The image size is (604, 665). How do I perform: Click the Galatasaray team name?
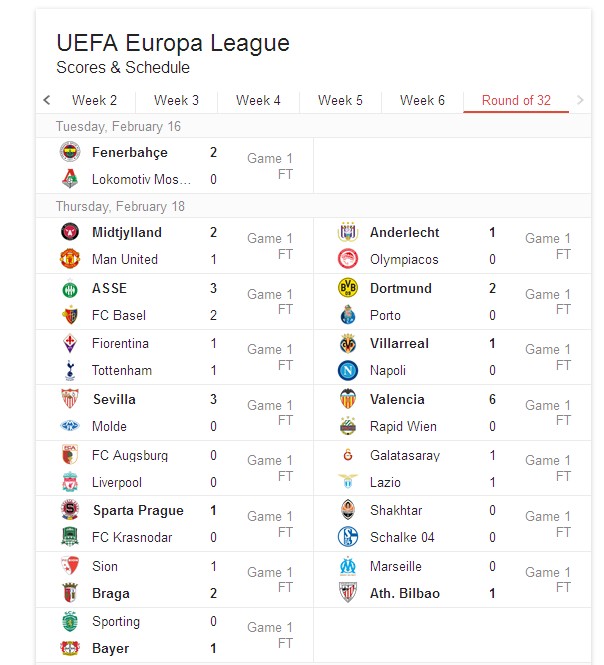coord(404,455)
